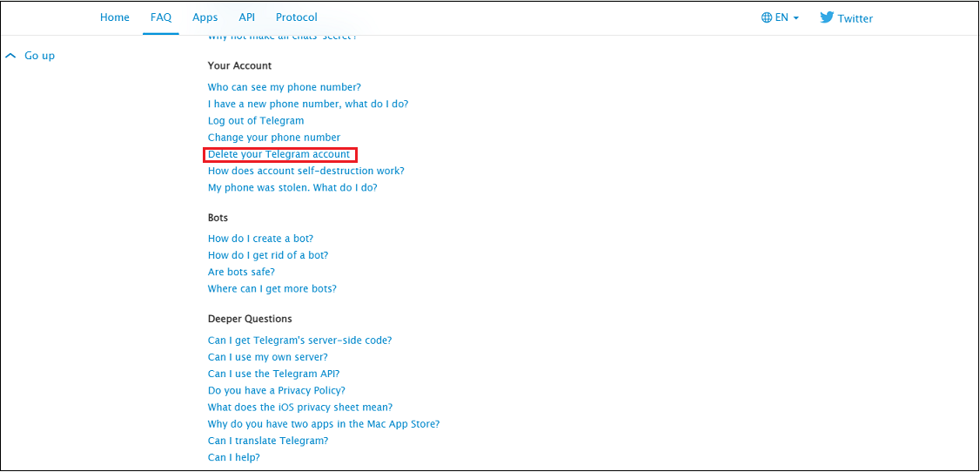Click 'Can I help?' link
The image size is (980, 472).
pos(234,457)
